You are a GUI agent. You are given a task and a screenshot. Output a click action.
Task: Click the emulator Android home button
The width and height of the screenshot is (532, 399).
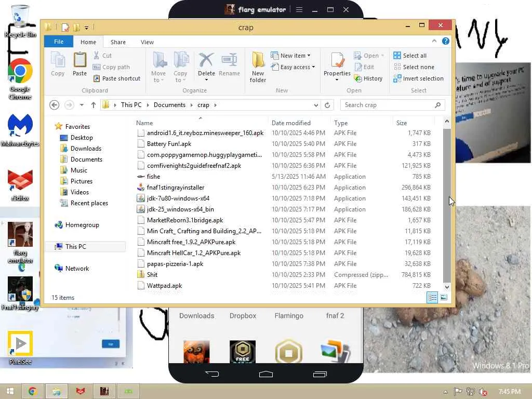[x=265, y=374]
